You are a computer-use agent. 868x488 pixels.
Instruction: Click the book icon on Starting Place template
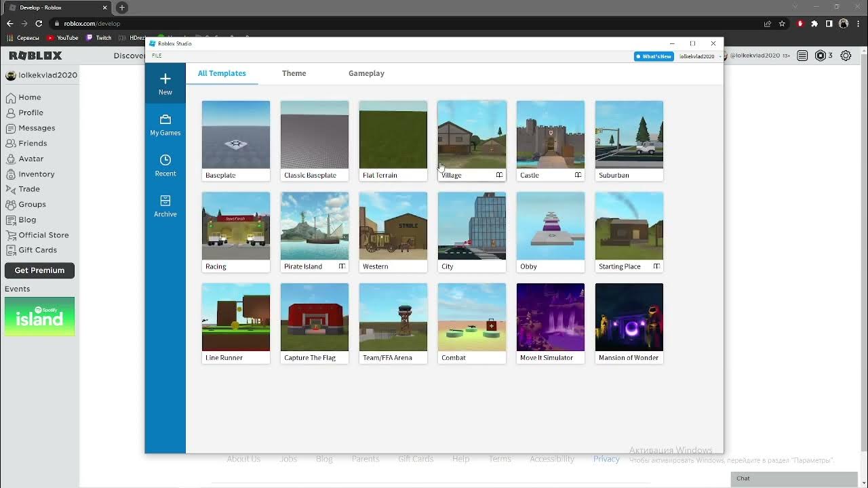tap(656, 266)
